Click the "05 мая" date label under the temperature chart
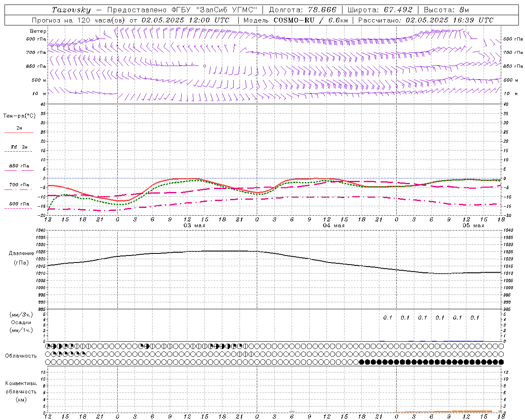Viewport: 525px width, 420px height. (473, 226)
